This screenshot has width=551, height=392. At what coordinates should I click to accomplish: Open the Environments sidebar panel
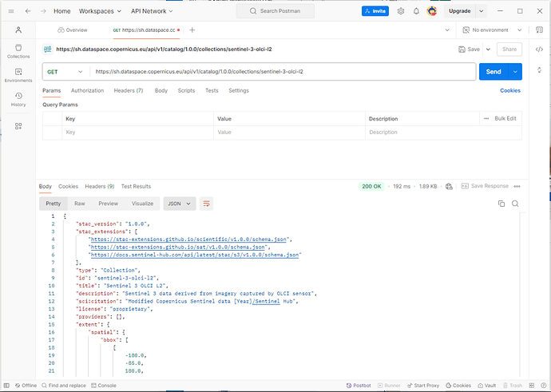point(18,76)
